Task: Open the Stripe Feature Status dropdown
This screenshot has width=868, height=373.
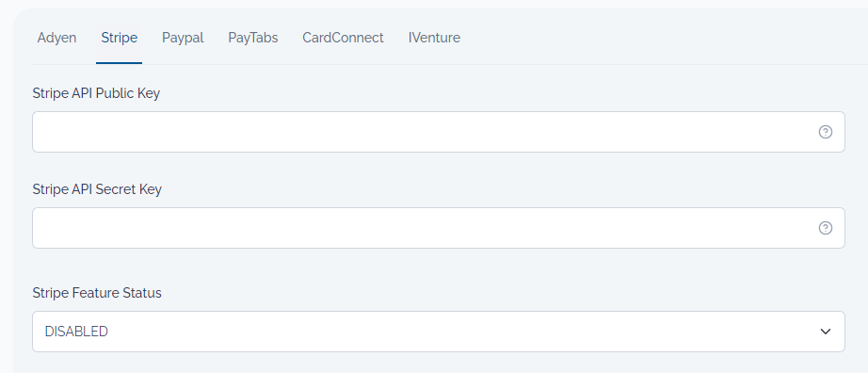Action: [439, 332]
